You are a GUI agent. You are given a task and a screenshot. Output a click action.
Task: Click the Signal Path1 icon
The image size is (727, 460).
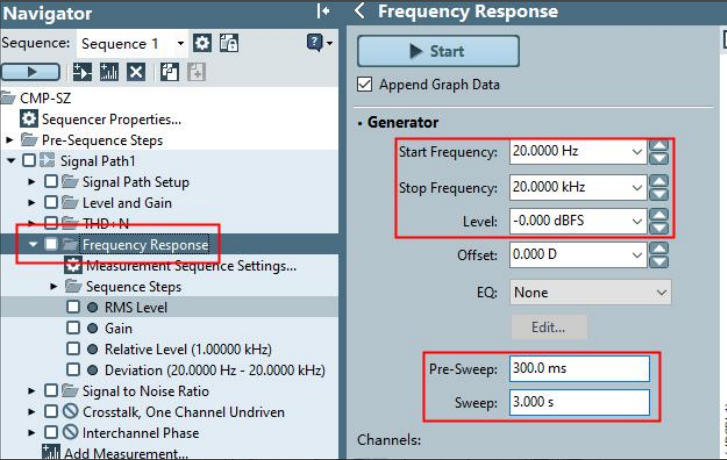pos(47,160)
